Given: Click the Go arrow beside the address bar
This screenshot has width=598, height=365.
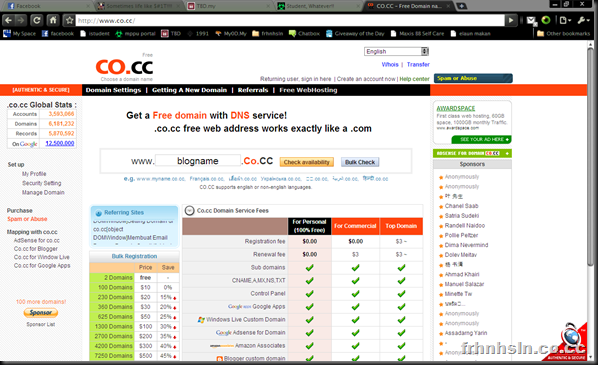Looking at the screenshot, I should pyautogui.click(x=511, y=20).
